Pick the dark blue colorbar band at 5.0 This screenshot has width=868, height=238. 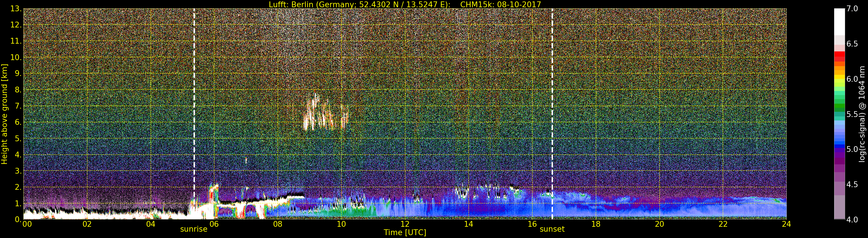pyautogui.click(x=839, y=147)
